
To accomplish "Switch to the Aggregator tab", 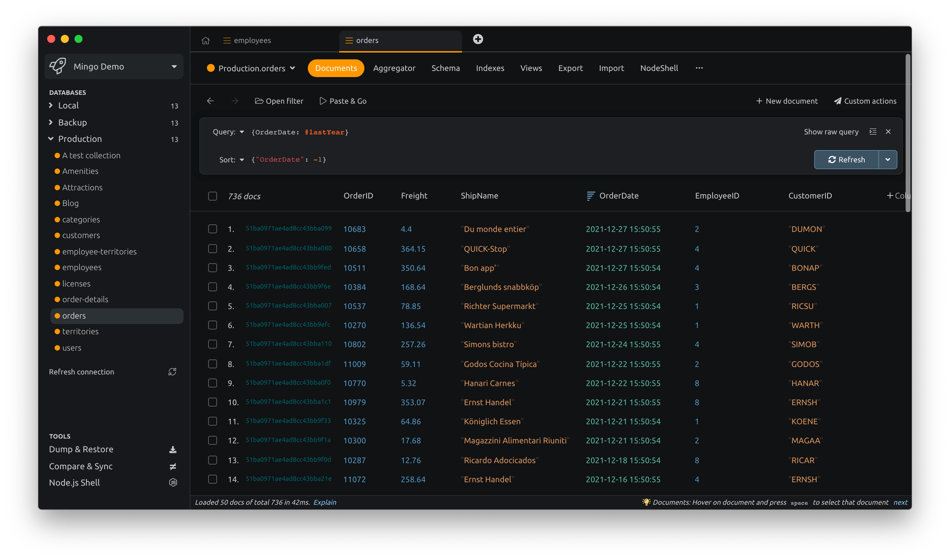I will click(394, 68).
